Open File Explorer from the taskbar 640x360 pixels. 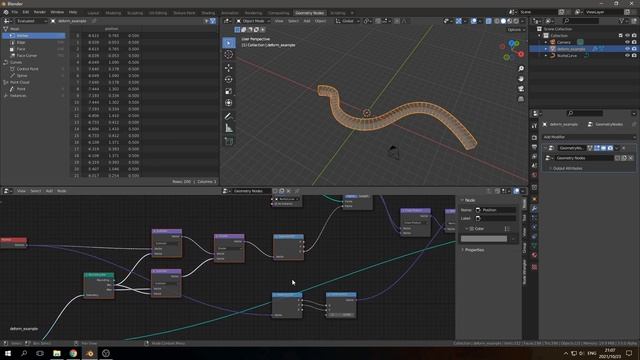[57, 353]
